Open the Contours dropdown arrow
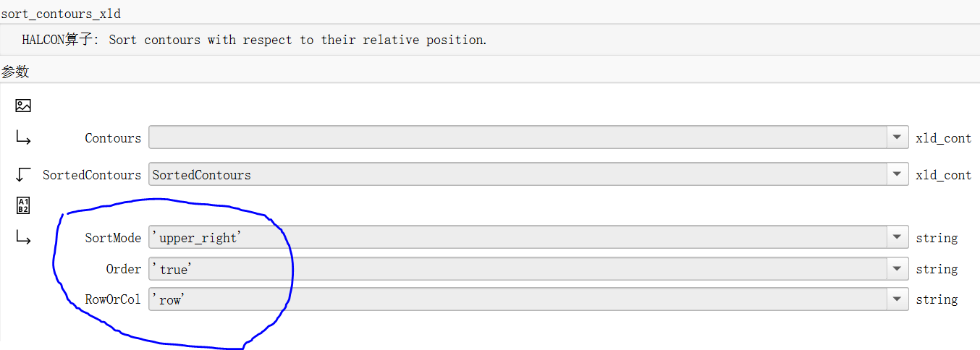 (x=897, y=137)
